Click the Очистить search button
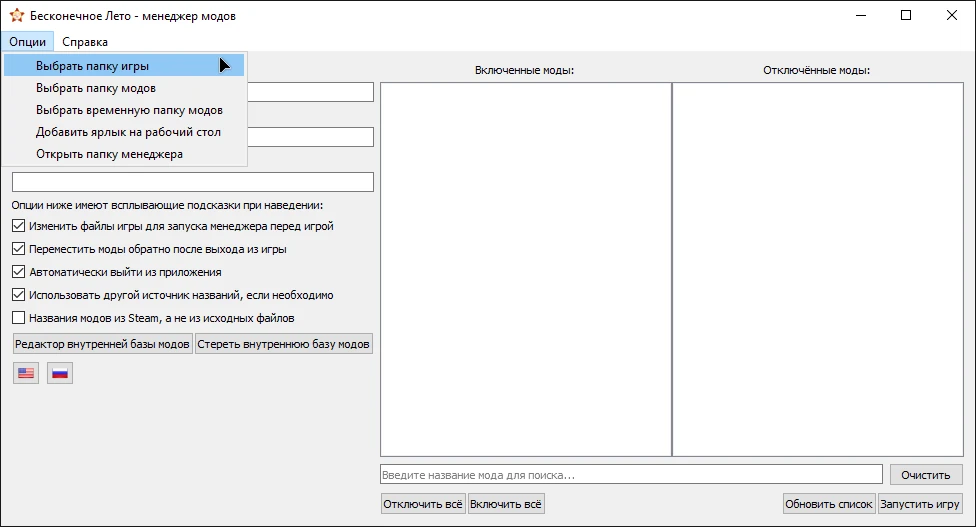The height and width of the screenshot is (527, 976). pyautogui.click(x=926, y=475)
